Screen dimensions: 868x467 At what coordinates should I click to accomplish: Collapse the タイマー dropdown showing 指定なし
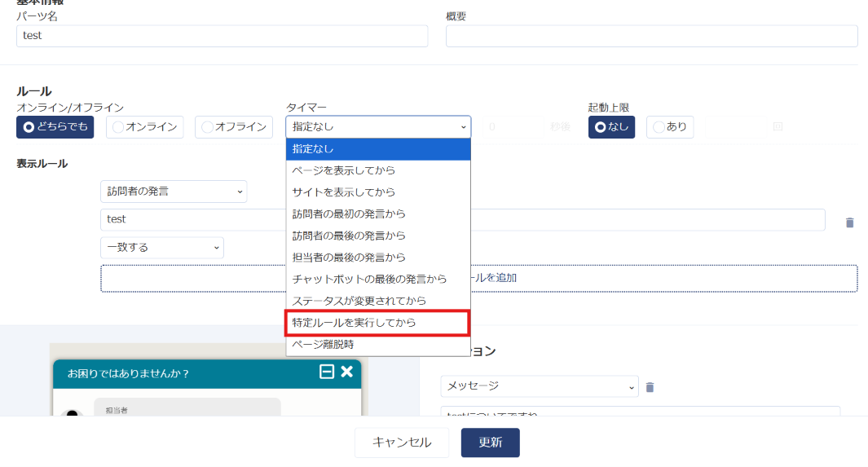pyautogui.click(x=378, y=126)
